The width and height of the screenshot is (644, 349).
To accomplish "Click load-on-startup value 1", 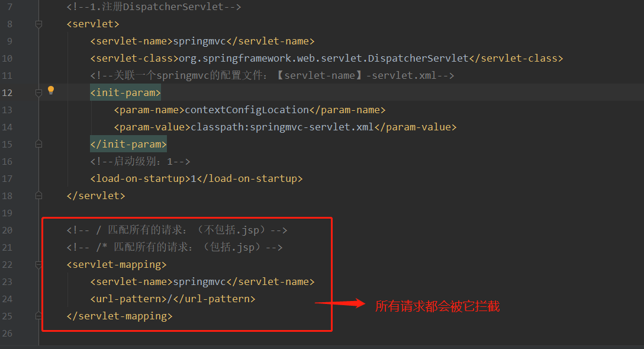I will point(194,179).
